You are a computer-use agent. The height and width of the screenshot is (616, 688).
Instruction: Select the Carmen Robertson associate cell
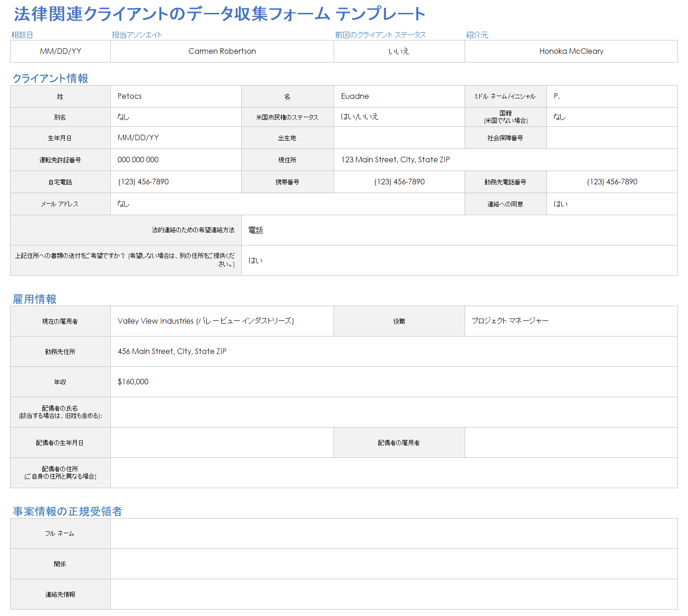pyautogui.click(x=222, y=51)
